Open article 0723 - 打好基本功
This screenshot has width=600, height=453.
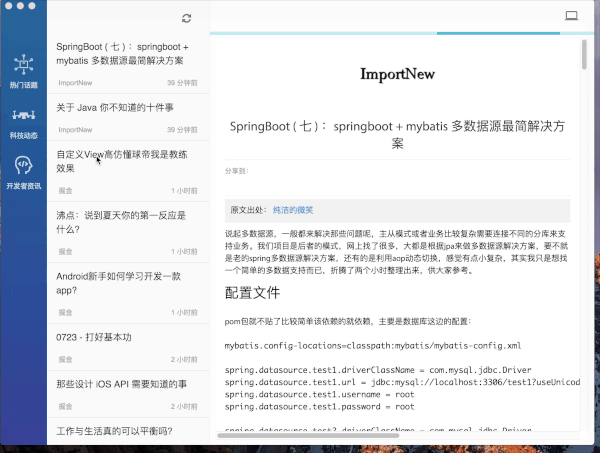click(128, 347)
